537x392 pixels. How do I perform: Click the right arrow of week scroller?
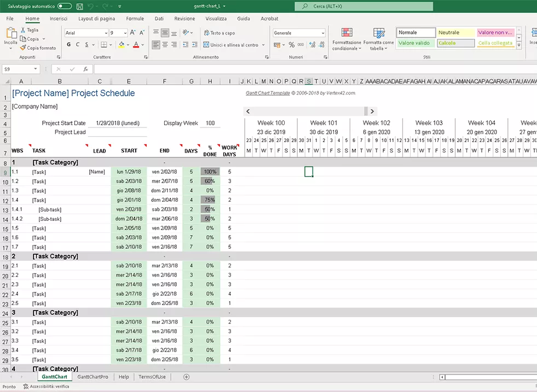coord(372,111)
